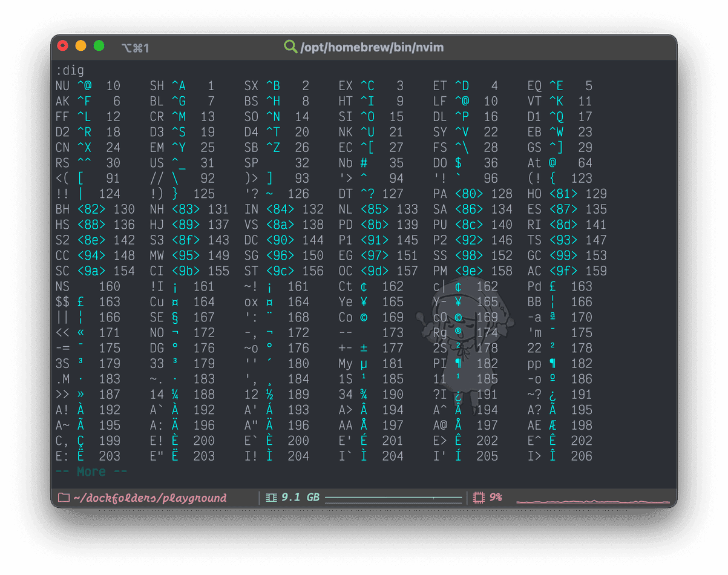Click the ½ glyph in the digraph table
This screenshot has width=728, height=575.
click(x=269, y=395)
